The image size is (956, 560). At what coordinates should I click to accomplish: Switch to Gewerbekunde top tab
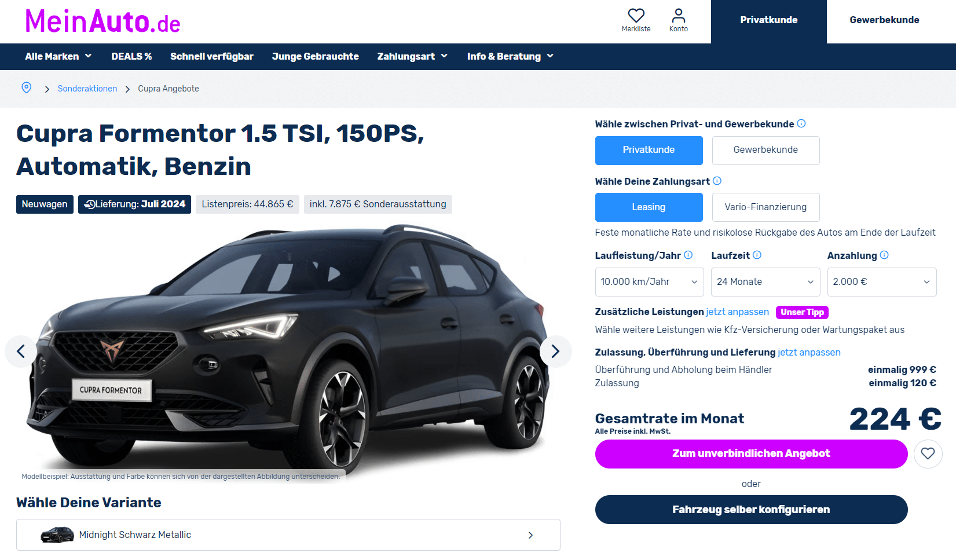[x=884, y=20]
